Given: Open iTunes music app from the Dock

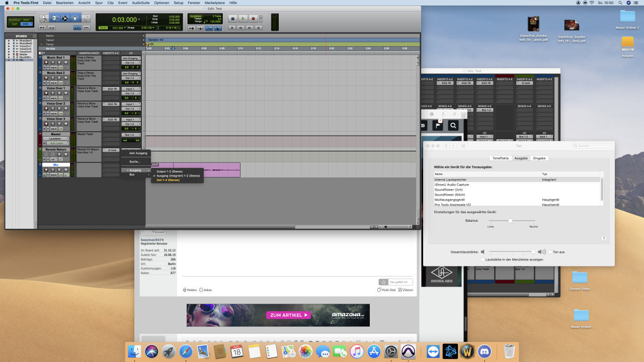Looking at the screenshot, I should click(356, 351).
